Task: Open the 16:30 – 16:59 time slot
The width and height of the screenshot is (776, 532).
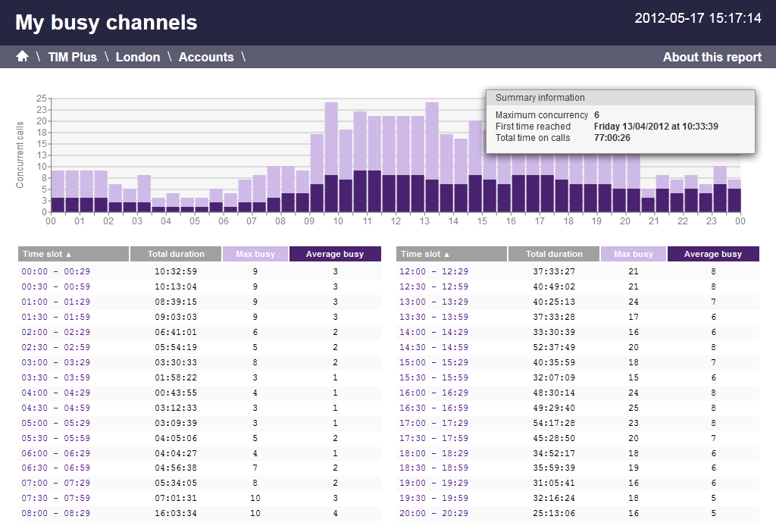Action: 434,408
